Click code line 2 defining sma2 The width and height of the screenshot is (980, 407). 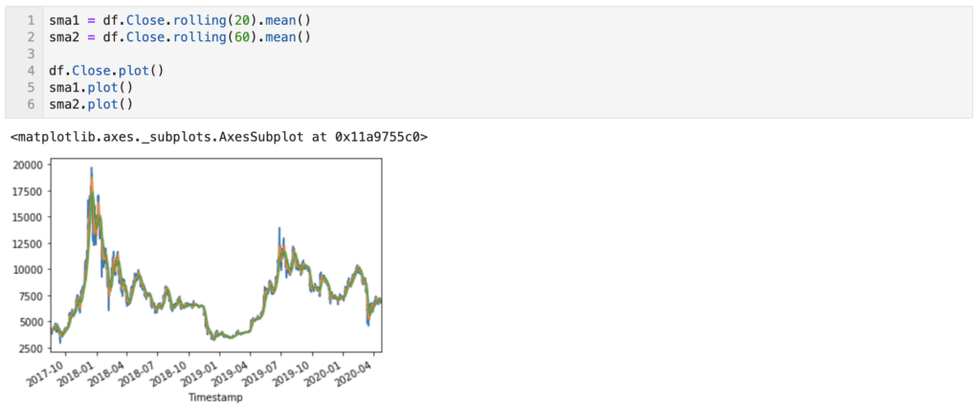(179, 37)
